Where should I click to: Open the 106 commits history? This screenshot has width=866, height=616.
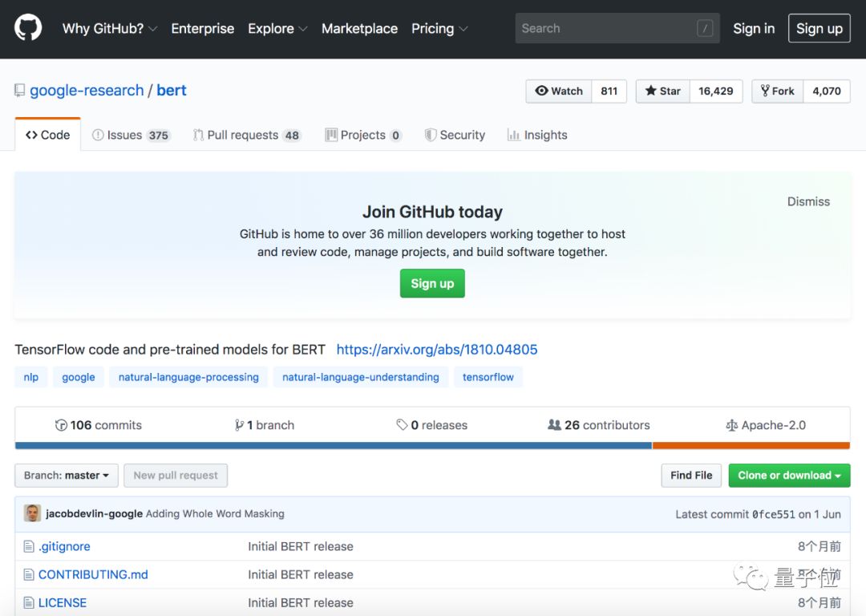tap(98, 425)
